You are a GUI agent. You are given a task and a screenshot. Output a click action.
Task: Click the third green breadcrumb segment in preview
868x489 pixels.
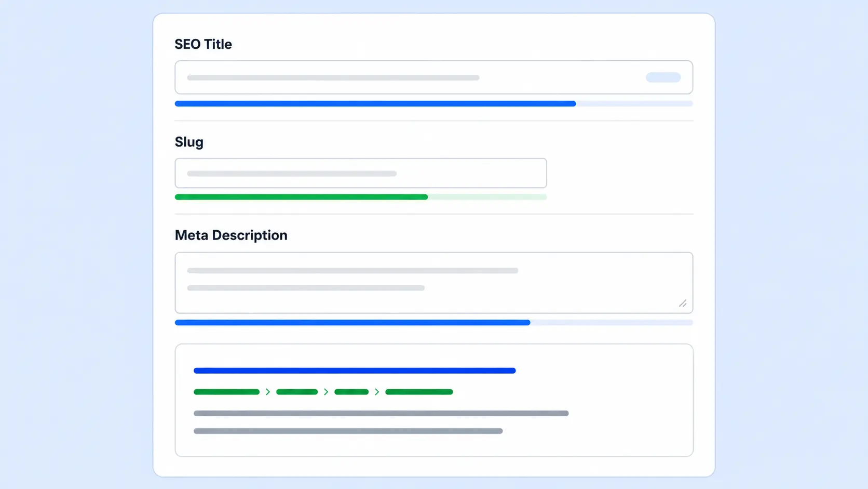tap(351, 392)
